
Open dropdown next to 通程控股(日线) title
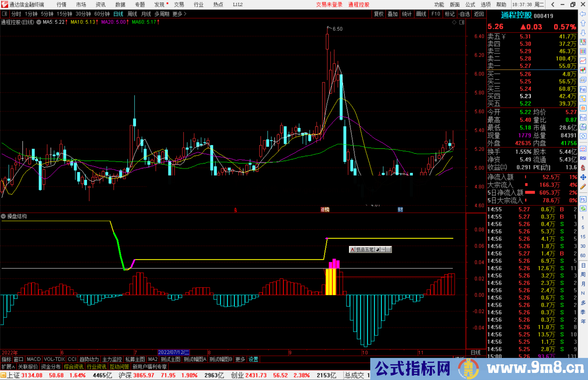click(x=39, y=22)
